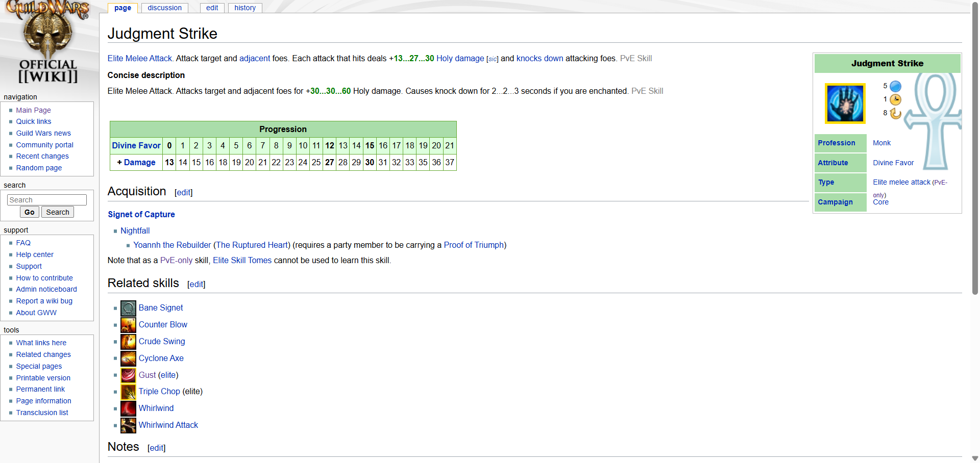Open Community portal link

click(45, 145)
